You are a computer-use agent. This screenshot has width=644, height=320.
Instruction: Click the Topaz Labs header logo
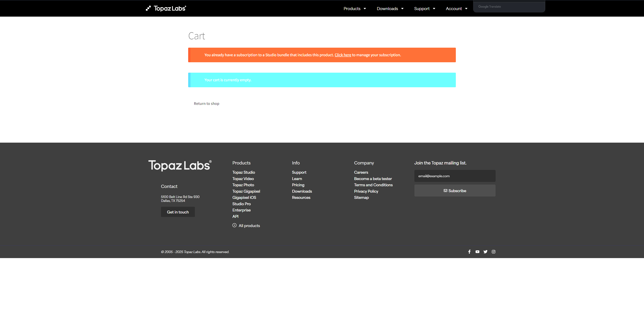click(166, 9)
